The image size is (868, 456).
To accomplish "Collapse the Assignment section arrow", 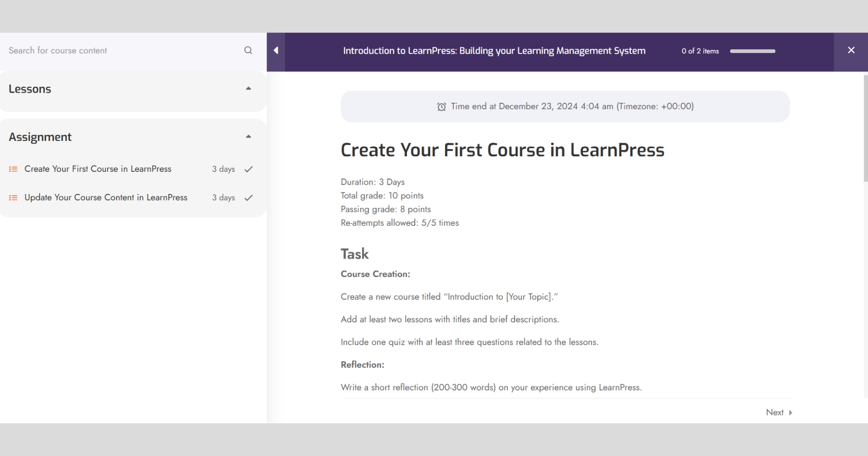I will pyautogui.click(x=248, y=137).
